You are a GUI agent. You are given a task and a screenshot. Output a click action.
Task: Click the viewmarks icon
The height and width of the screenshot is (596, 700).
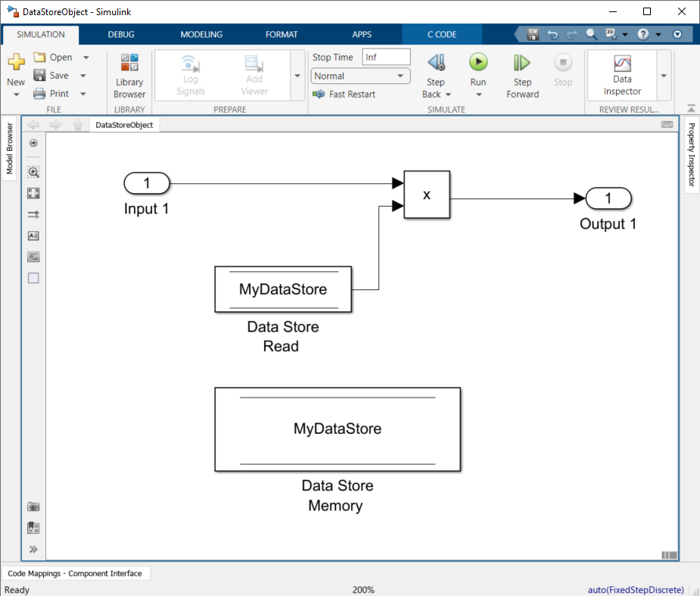pos(33,528)
